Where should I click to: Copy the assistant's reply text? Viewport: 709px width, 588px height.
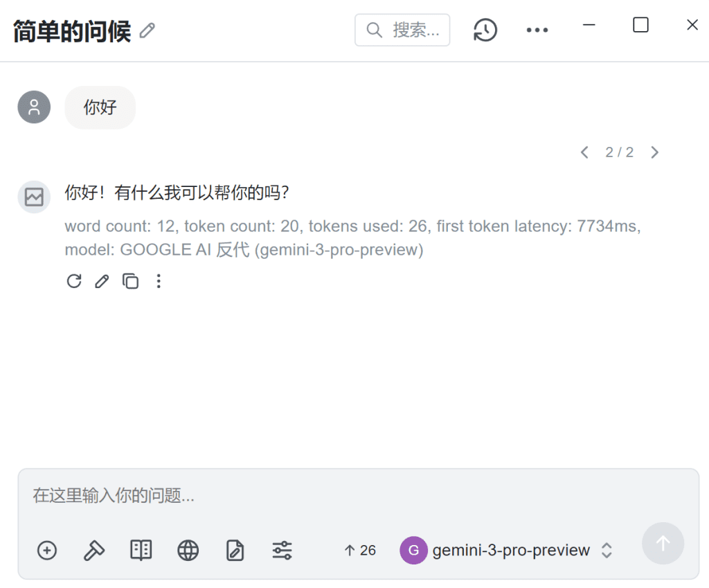coord(130,281)
